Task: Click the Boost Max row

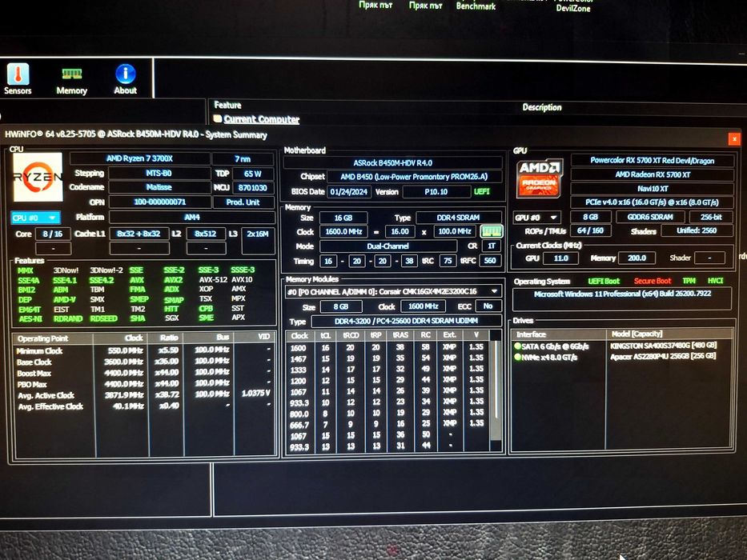Action: coord(144,373)
